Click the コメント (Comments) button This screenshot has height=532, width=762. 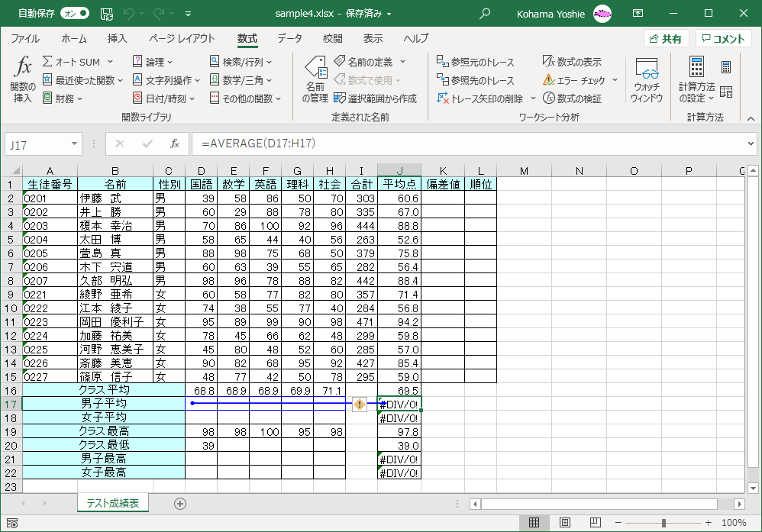click(x=723, y=39)
